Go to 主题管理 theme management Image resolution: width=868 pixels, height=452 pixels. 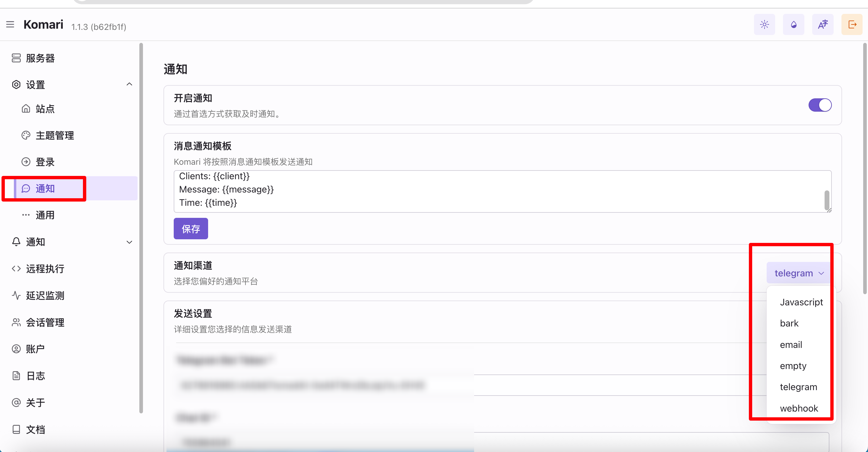[55, 135]
